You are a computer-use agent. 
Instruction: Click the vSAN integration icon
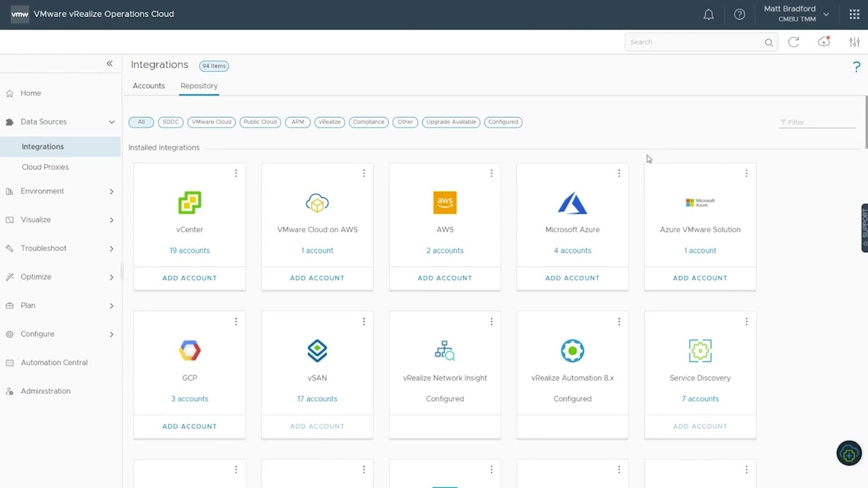click(x=317, y=350)
